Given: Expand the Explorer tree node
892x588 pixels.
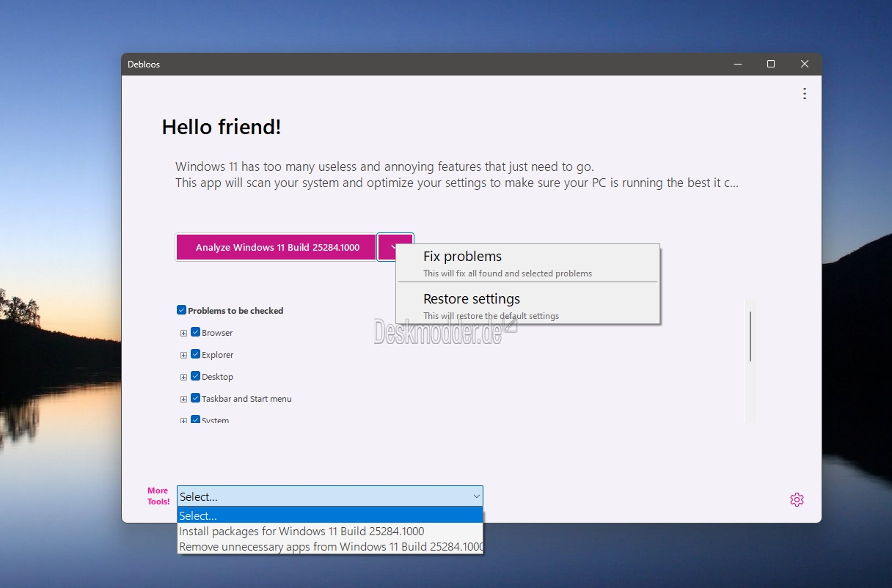Looking at the screenshot, I should click(183, 355).
